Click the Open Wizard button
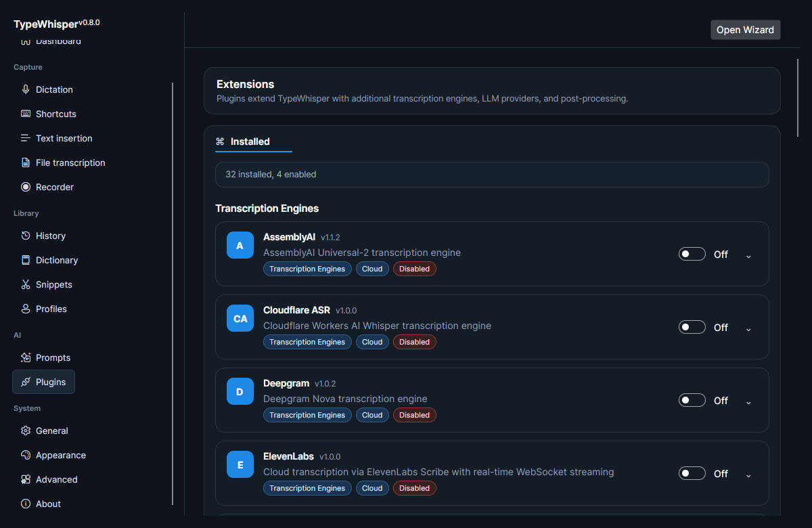The width and height of the screenshot is (812, 528). pos(745,30)
